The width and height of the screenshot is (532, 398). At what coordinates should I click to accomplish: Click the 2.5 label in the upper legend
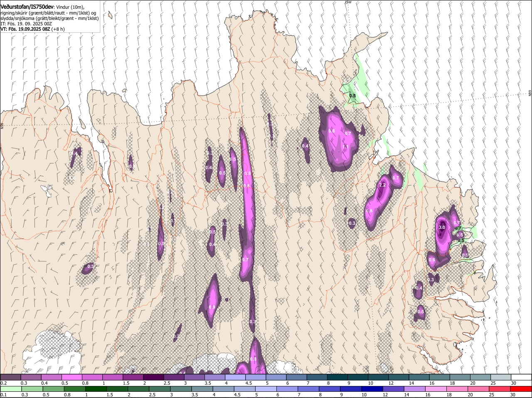click(x=167, y=383)
